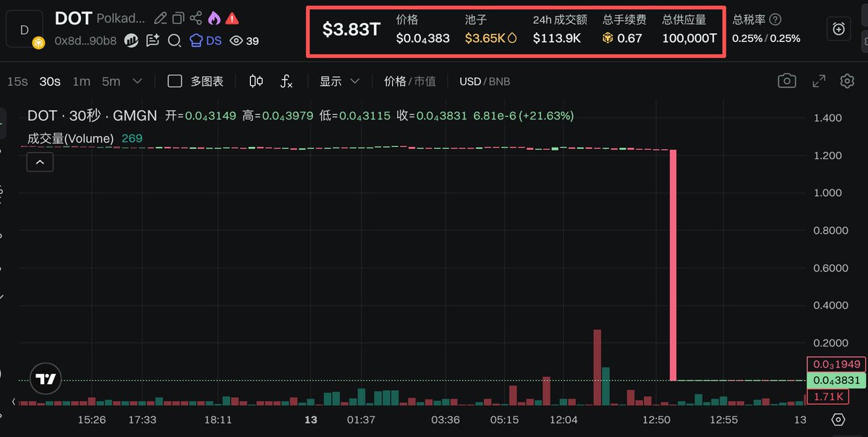Expand the chart to fullscreen
The height and width of the screenshot is (437, 868).
click(x=819, y=81)
